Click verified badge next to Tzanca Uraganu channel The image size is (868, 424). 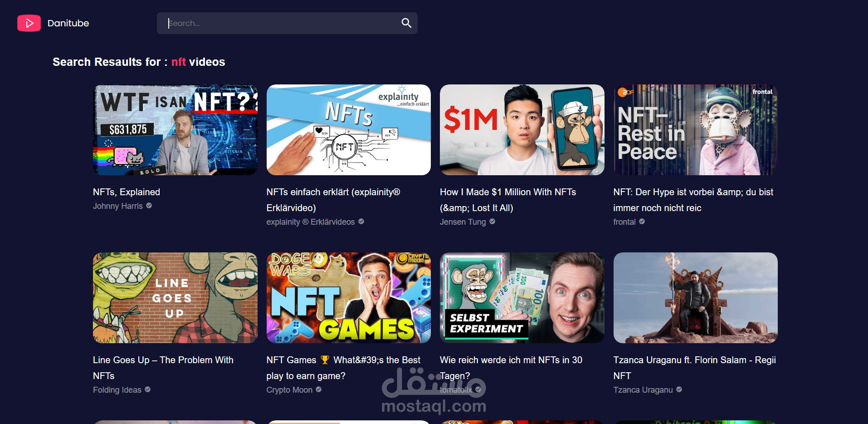pos(679,389)
